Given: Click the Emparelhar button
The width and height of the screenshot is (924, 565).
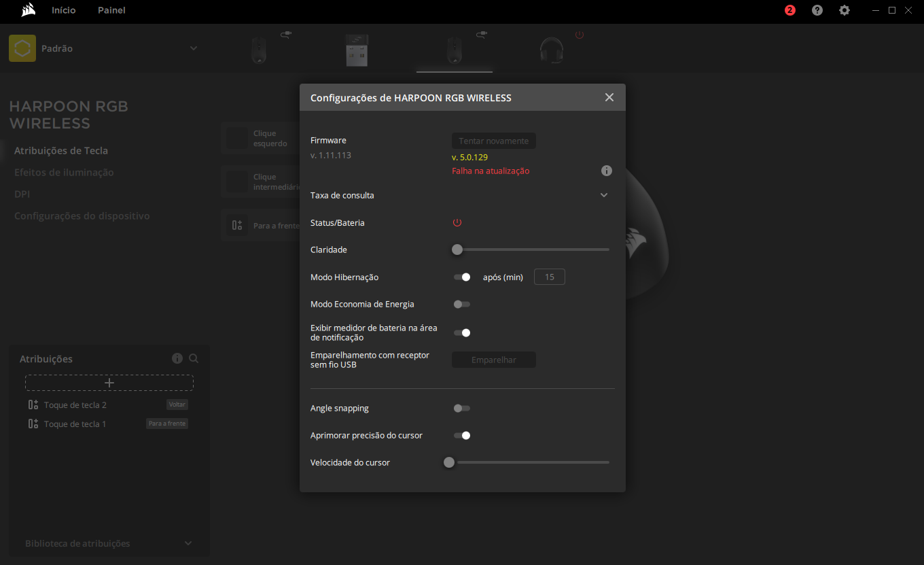Looking at the screenshot, I should tap(494, 360).
